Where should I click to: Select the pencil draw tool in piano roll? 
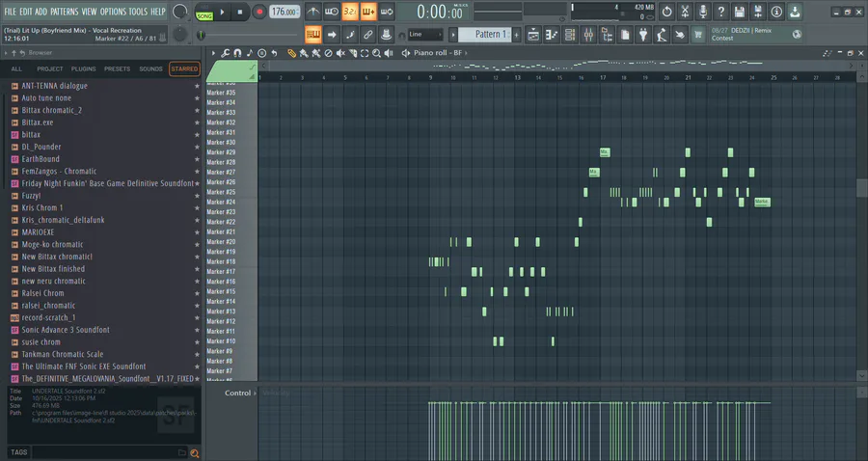coord(291,53)
